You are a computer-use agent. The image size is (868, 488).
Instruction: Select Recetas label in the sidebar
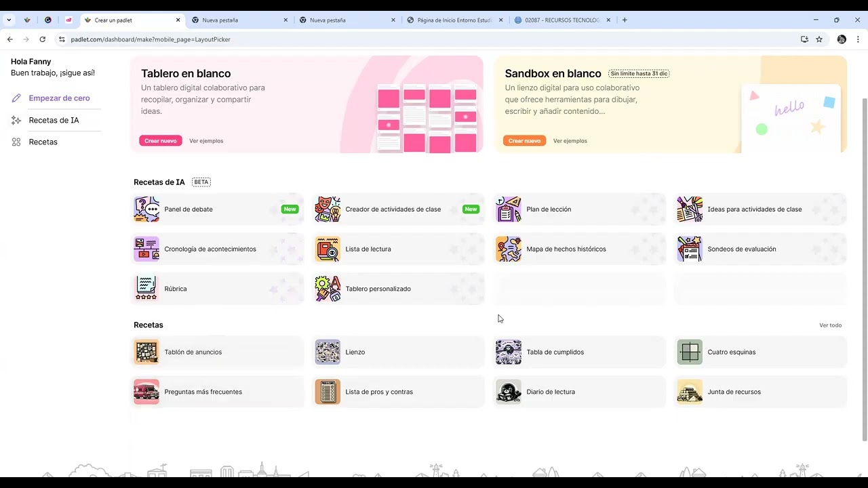[x=43, y=142]
